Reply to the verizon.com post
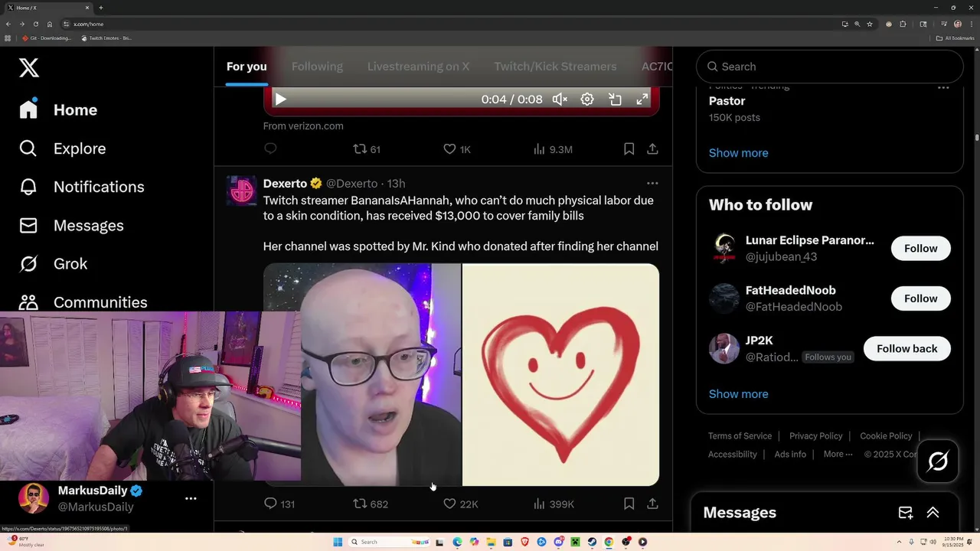The image size is (980, 551). [270, 148]
